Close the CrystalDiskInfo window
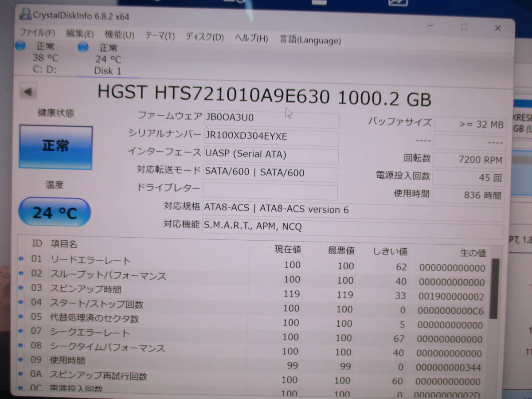Screen dimensions: 532x399 coord(498,28)
